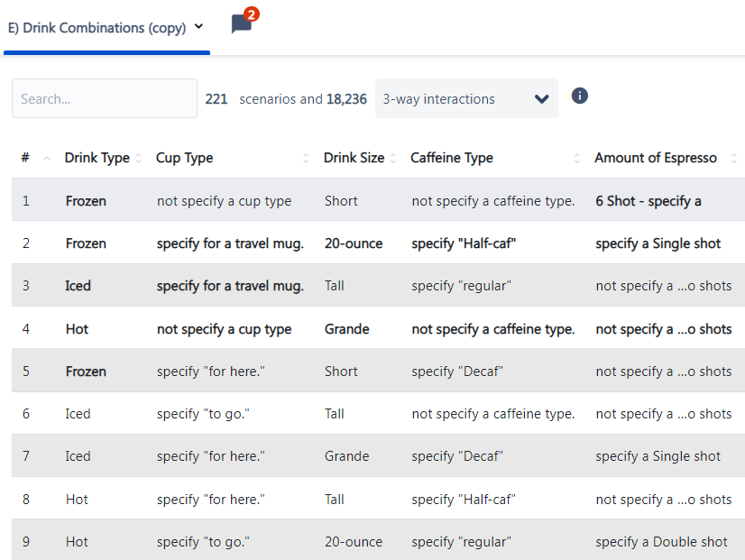This screenshot has height=560, width=745.
Task: Sort by Caffeine Type column arrows
Action: tap(577, 158)
